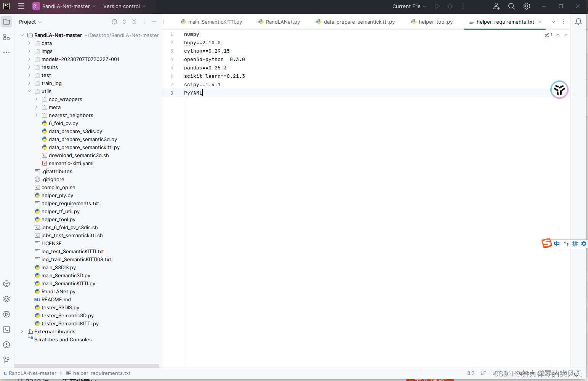Collapse the utils folder in Project tree
Screen dimensions: 588x381
pos(29,91)
